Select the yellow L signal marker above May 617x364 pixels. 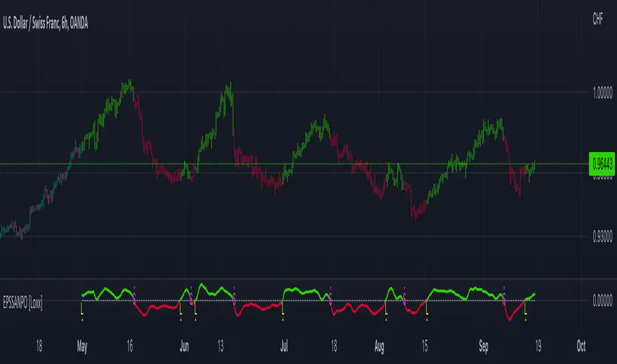point(82,308)
